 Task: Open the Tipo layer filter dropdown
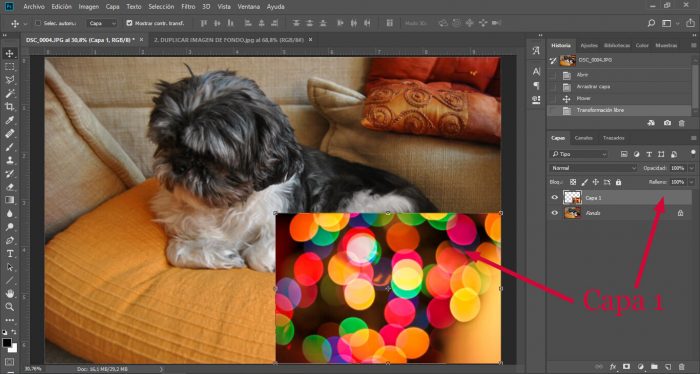579,154
